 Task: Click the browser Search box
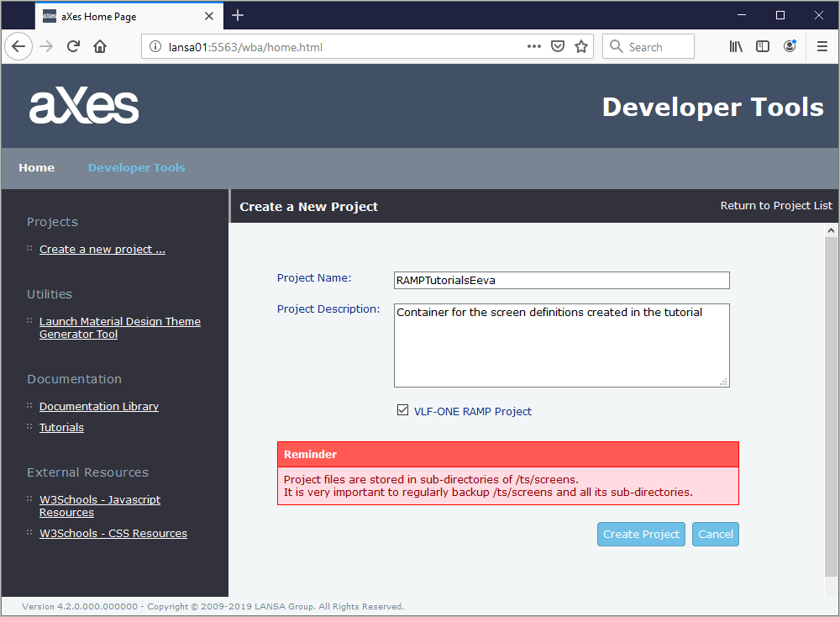pos(648,46)
